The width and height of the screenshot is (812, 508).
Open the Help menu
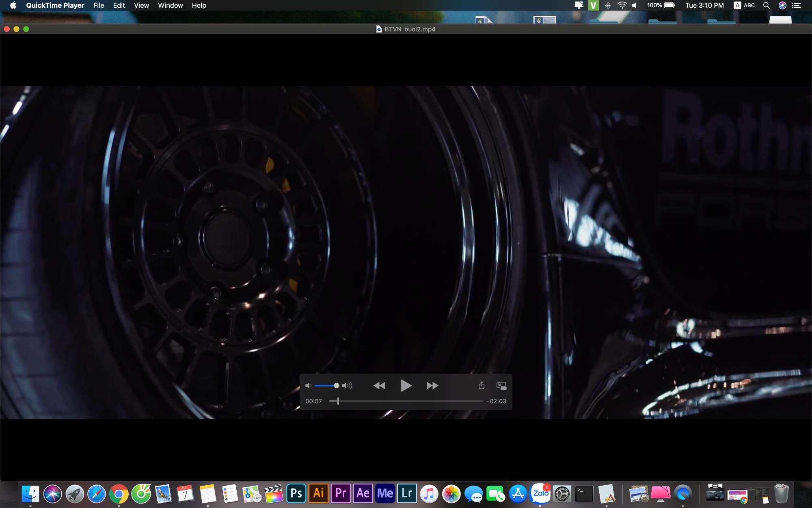pos(199,5)
